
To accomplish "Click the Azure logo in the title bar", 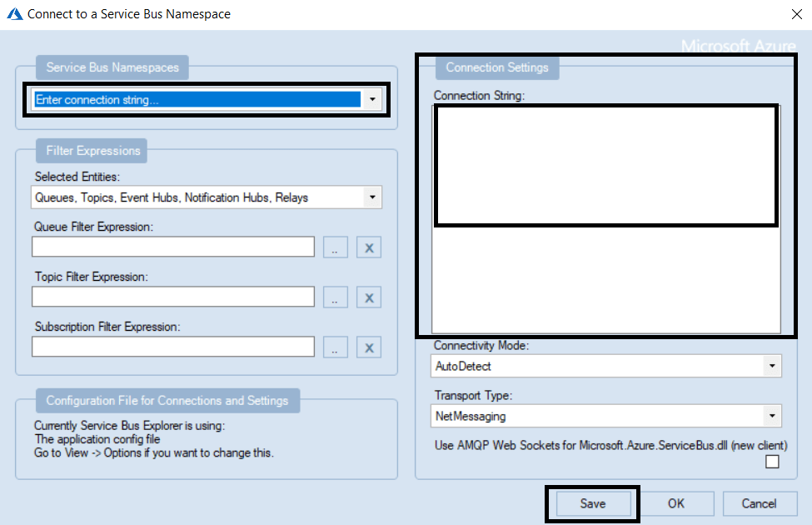I will pyautogui.click(x=14, y=13).
